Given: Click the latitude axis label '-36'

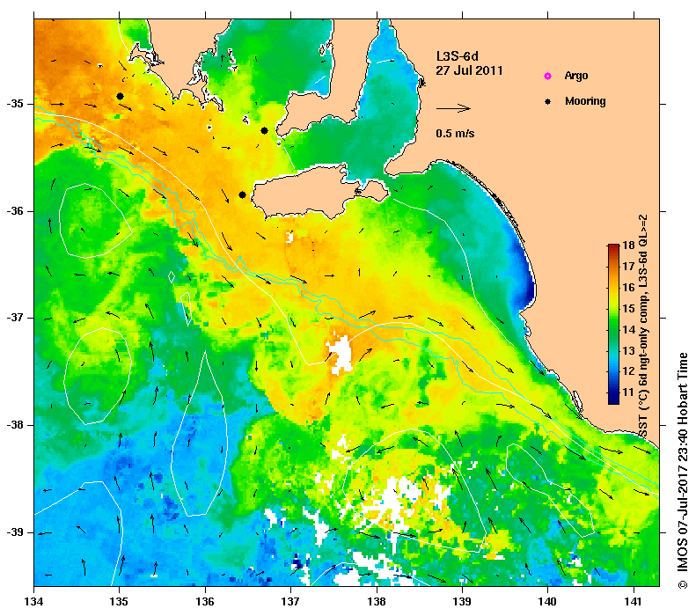Looking at the screenshot, I should [x=15, y=211].
